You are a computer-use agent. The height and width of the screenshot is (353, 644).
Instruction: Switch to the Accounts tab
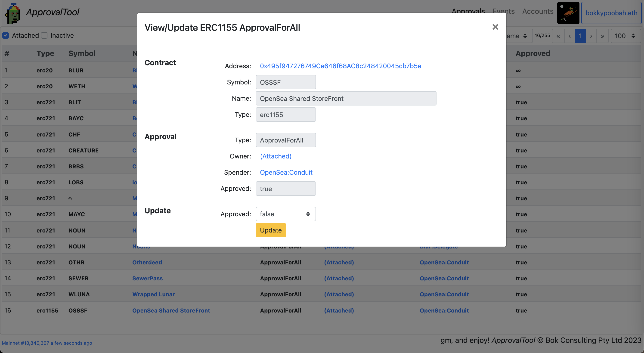point(538,12)
